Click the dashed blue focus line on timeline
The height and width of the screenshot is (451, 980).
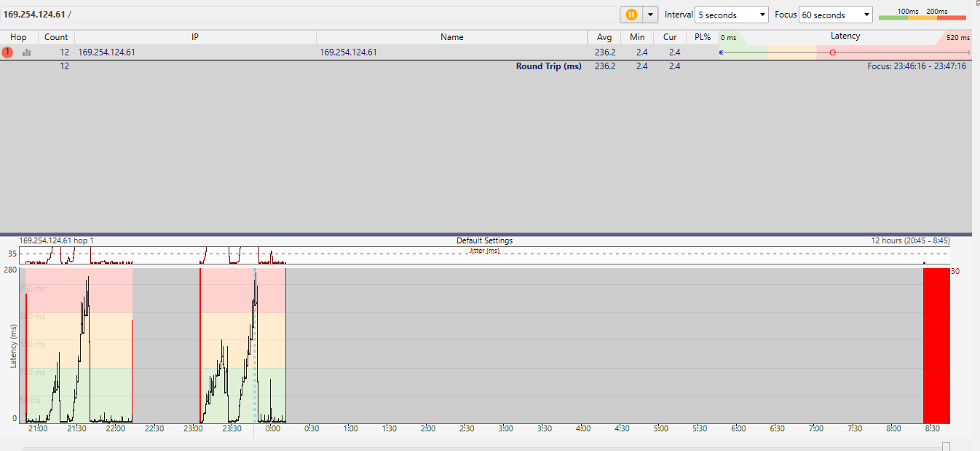[255, 350]
